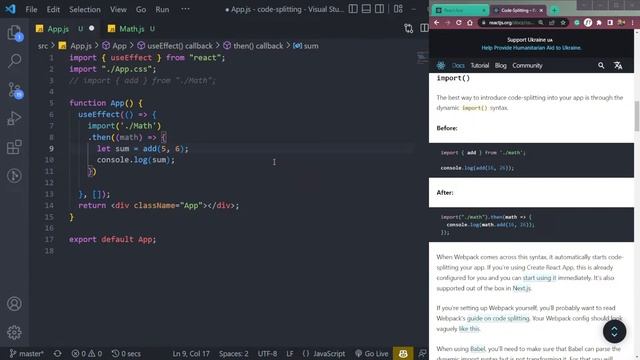Screen dimensions: 640x360
Task: Open the Source Control view
Action: tap(15, 90)
